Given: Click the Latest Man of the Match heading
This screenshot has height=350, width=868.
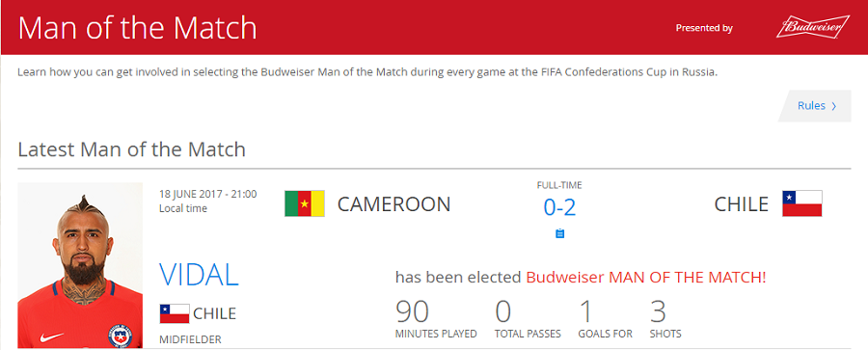Looking at the screenshot, I should pyautogui.click(x=132, y=149).
